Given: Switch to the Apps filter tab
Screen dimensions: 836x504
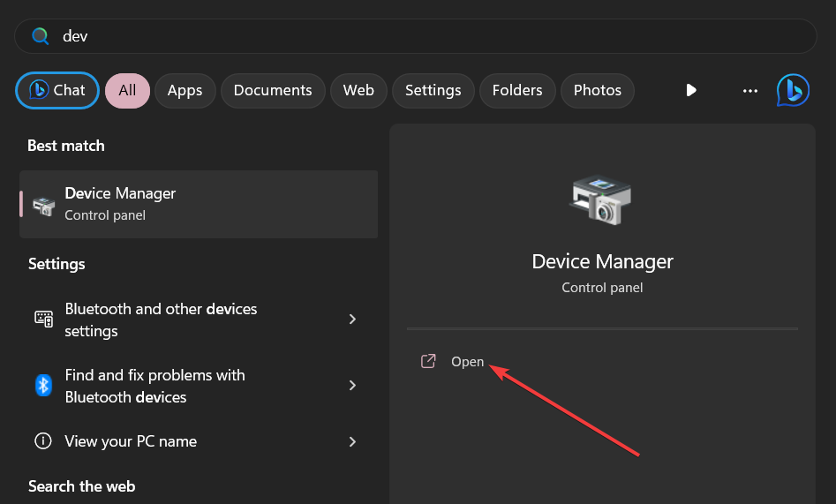Looking at the screenshot, I should click(185, 91).
